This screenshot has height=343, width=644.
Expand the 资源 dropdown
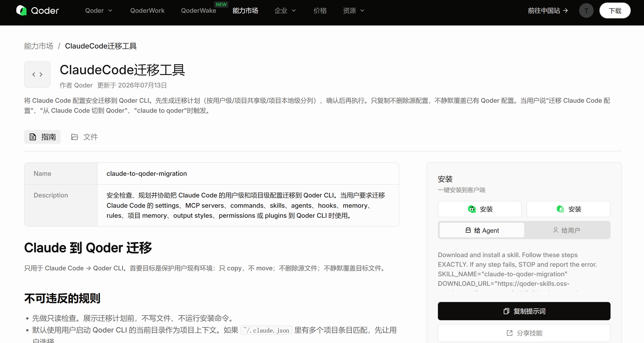(x=354, y=10)
